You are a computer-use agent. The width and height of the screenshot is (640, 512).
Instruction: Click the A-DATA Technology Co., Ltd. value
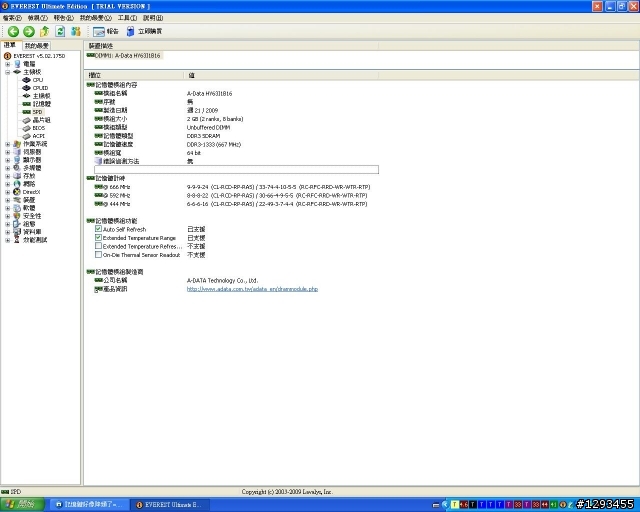pos(222,280)
